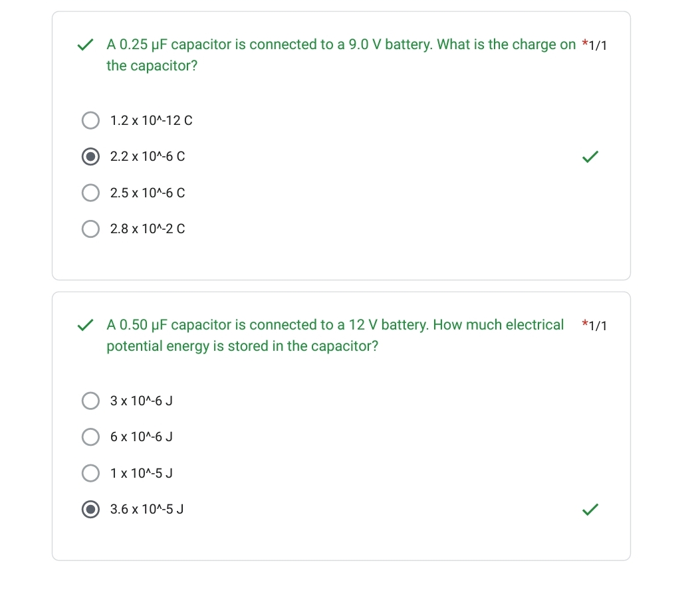Click the selected 2.2 x 10^-6 C radio button
700x590 pixels.
click(90, 156)
